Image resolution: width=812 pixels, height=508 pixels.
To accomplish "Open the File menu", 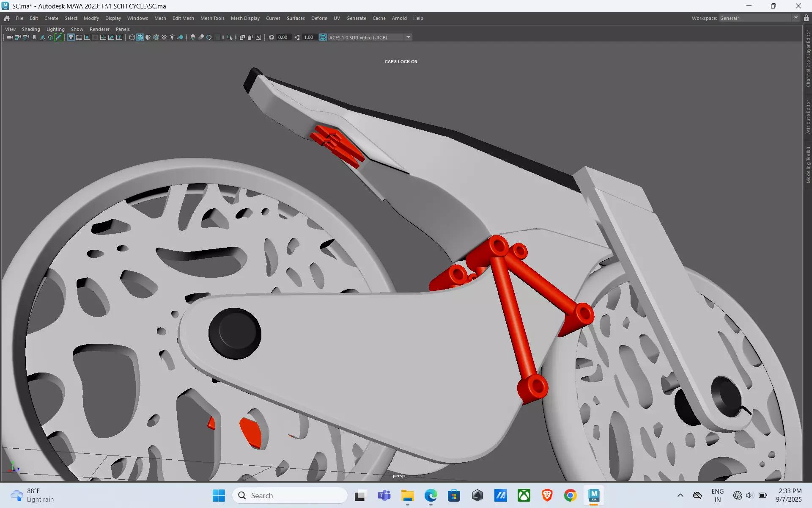I will click(19, 18).
